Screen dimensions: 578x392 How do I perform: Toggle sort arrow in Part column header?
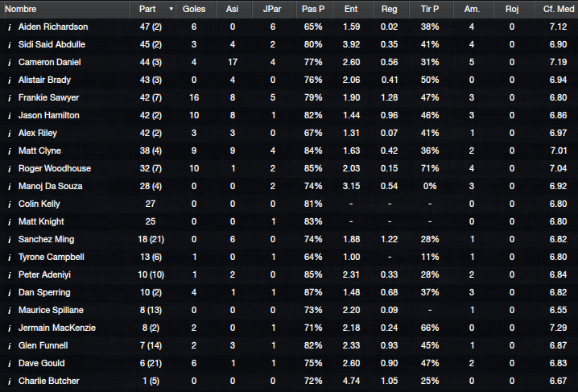[x=171, y=9]
